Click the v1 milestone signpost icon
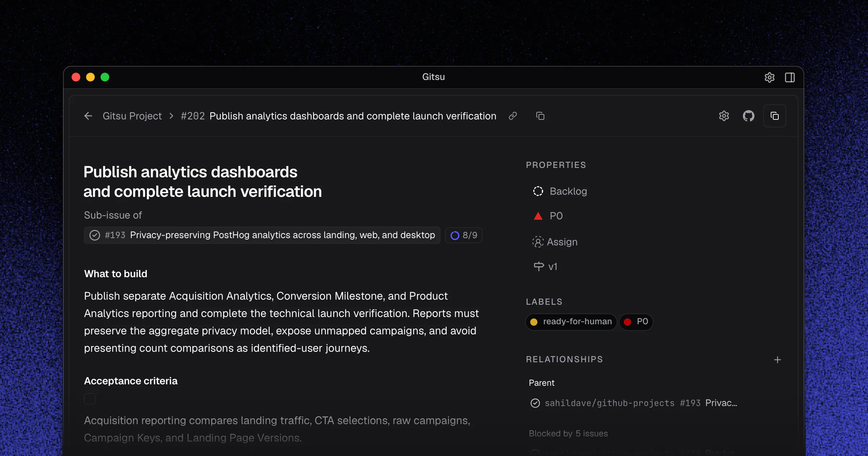This screenshot has height=456, width=868. pyautogui.click(x=539, y=267)
